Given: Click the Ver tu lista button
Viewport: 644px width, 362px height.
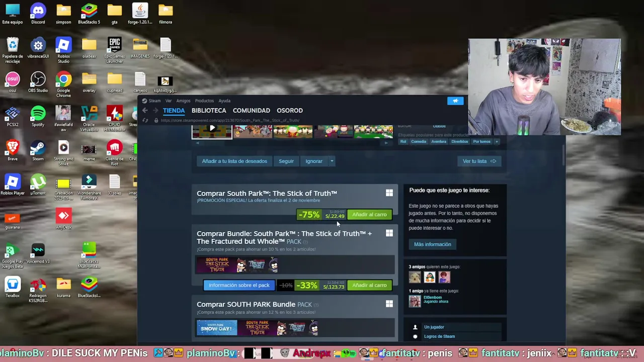Looking at the screenshot, I should point(479,161).
